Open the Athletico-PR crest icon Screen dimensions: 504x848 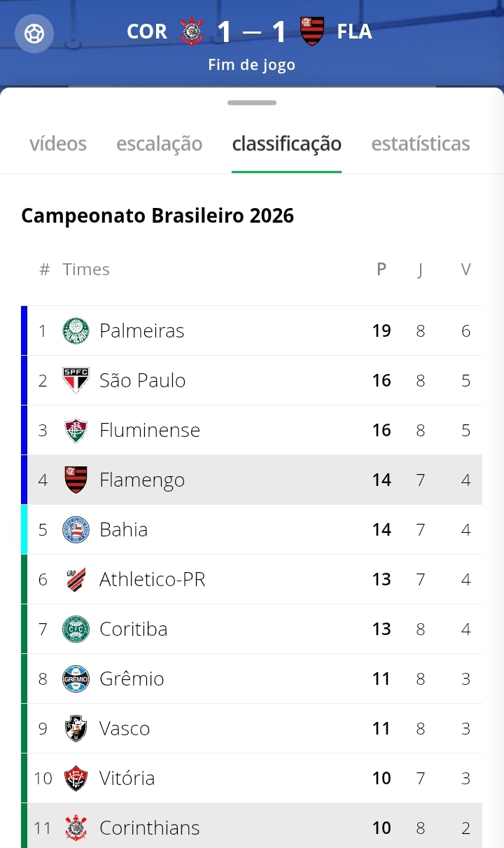(76, 579)
